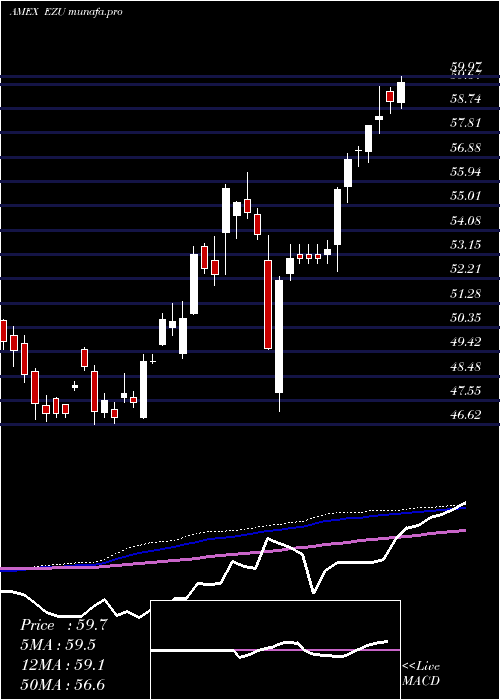Click the Price : 59.7 readout
Image resolution: width=500 pixels, height=700 pixels.
pyautogui.click(x=64, y=625)
